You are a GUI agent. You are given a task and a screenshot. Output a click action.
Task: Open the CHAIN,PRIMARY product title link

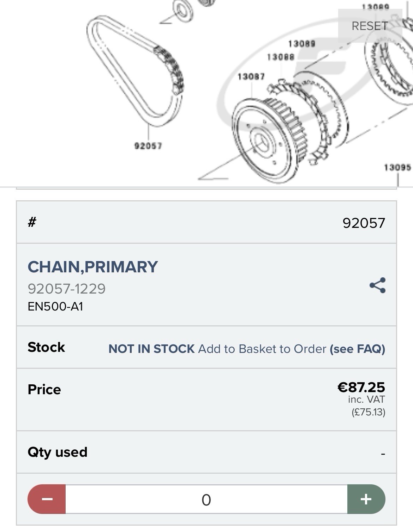[92, 267]
